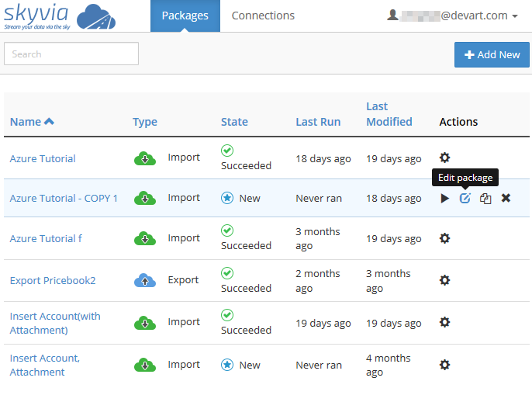
Task: Open Insert Account(with Attachment) package link
Action: click(x=55, y=323)
